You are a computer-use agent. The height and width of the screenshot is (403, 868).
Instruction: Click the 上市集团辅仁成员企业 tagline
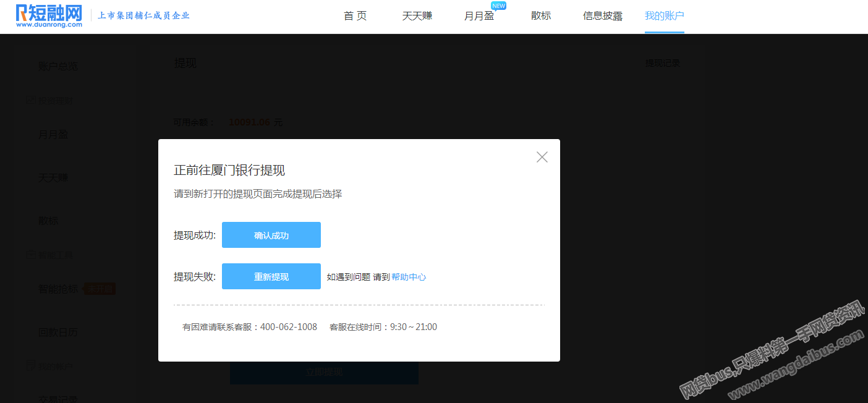tap(144, 15)
